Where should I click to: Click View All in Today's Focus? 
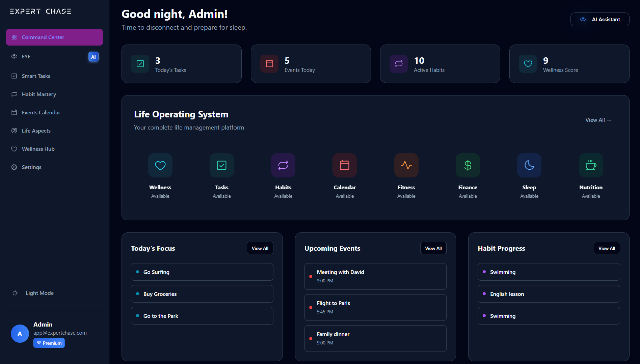(x=260, y=248)
